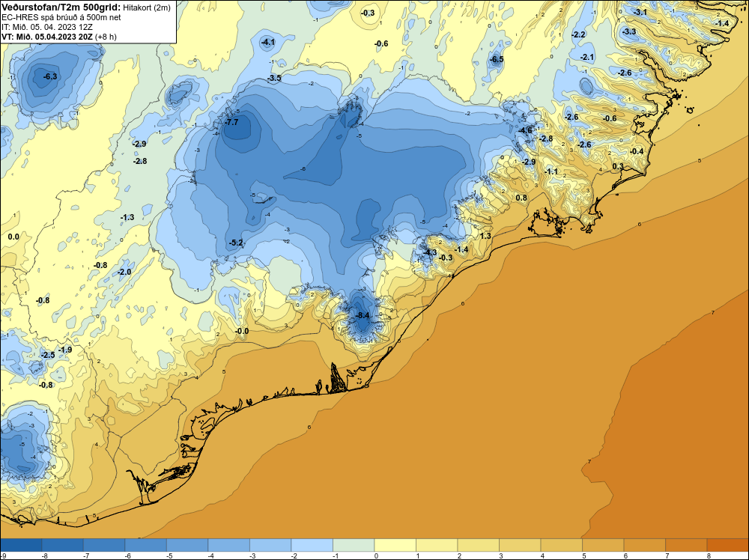This screenshot has width=749, height=560.
Task: Click the legend scale number 8
Action: point(709,556)
